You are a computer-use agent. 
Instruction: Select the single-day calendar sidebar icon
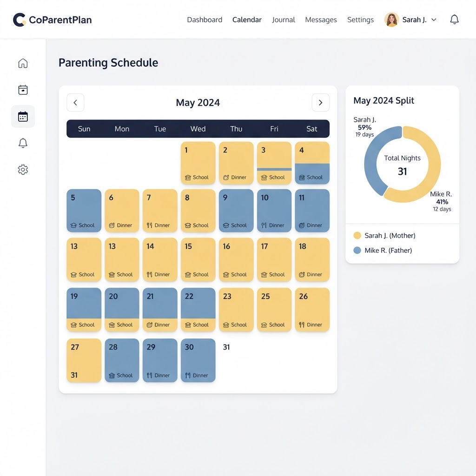pyautogui.click(x=23, y=90)
